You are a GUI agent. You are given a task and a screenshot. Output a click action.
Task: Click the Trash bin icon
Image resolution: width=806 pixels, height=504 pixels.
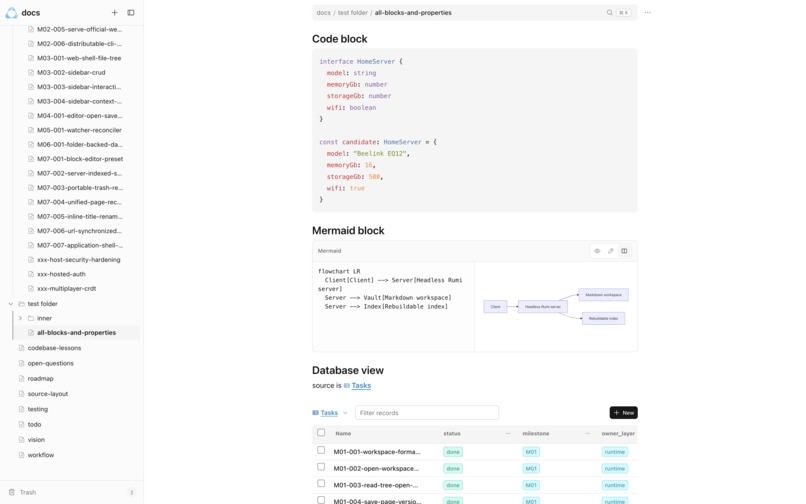[x=12, y=492]
